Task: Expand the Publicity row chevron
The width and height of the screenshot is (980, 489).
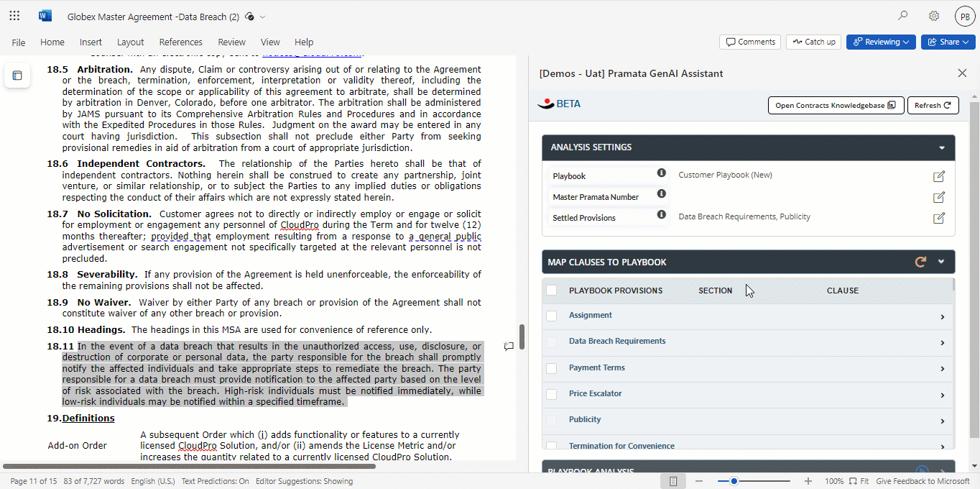Action: (943, 421)
